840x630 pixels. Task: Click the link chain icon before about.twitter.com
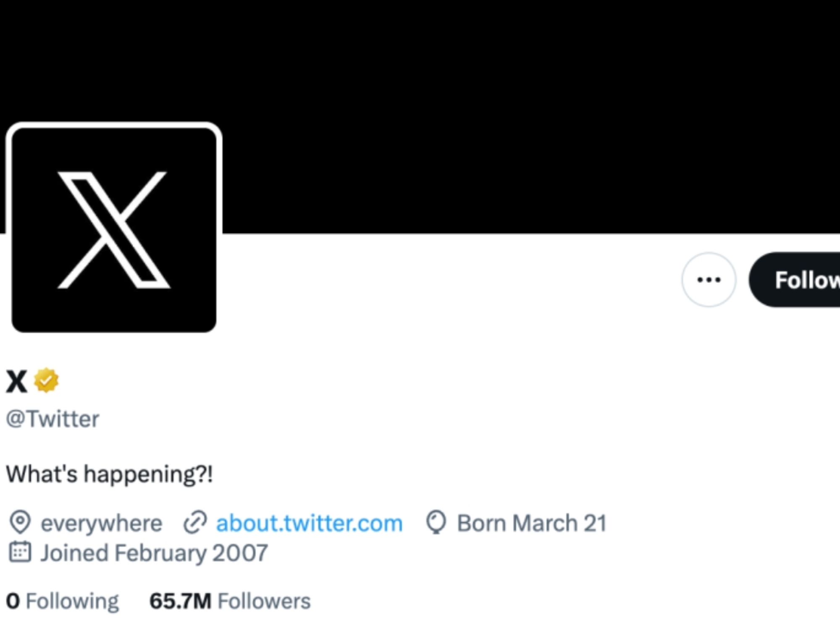pos(196,522)
